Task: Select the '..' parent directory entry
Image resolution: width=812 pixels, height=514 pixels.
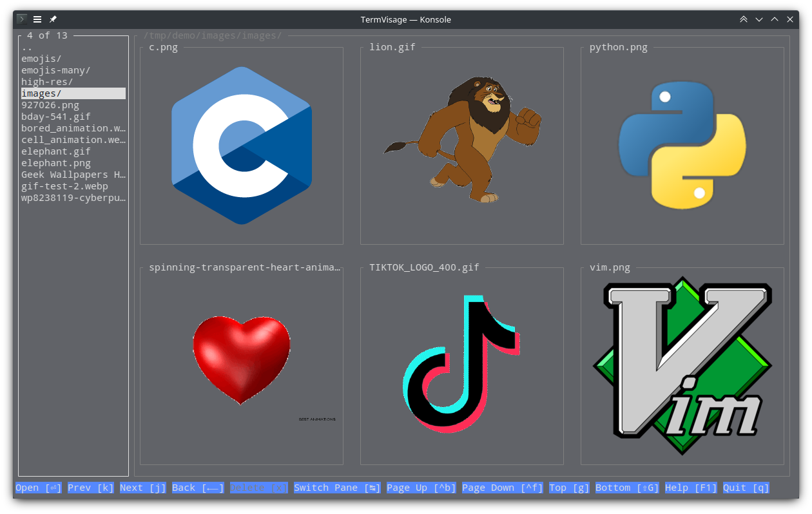Action: pos(73,47)
